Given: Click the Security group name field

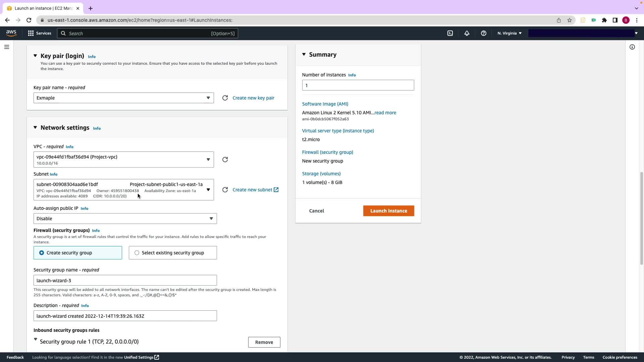Looking at the screenshot, I should (125, 280).
